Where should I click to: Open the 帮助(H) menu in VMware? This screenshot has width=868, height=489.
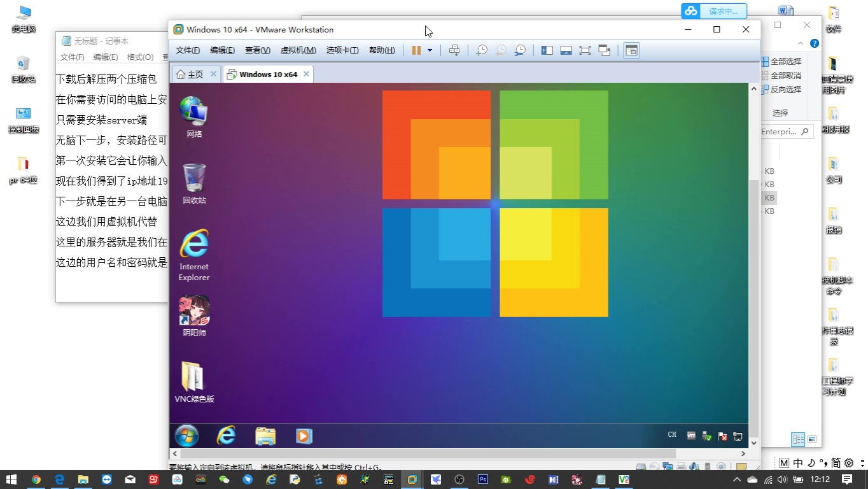[382, 50]
